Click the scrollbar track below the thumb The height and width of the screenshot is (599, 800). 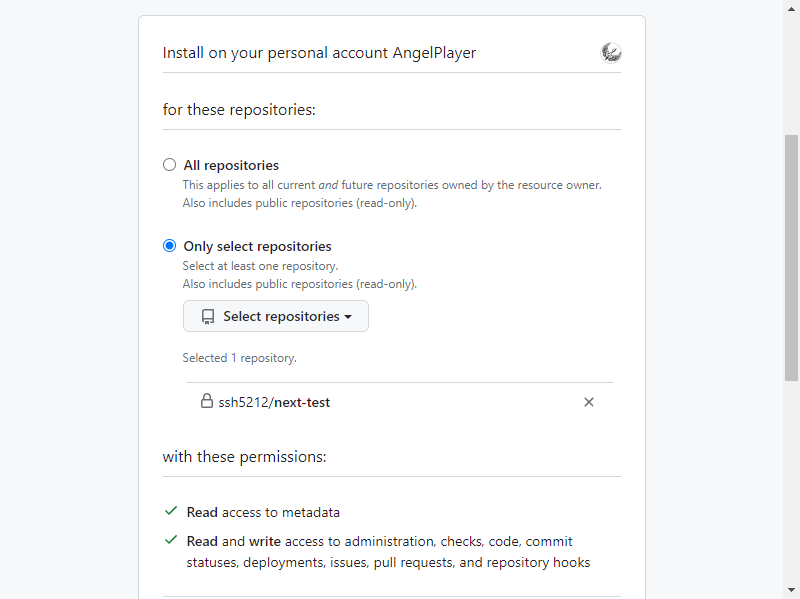click(791, 480)
